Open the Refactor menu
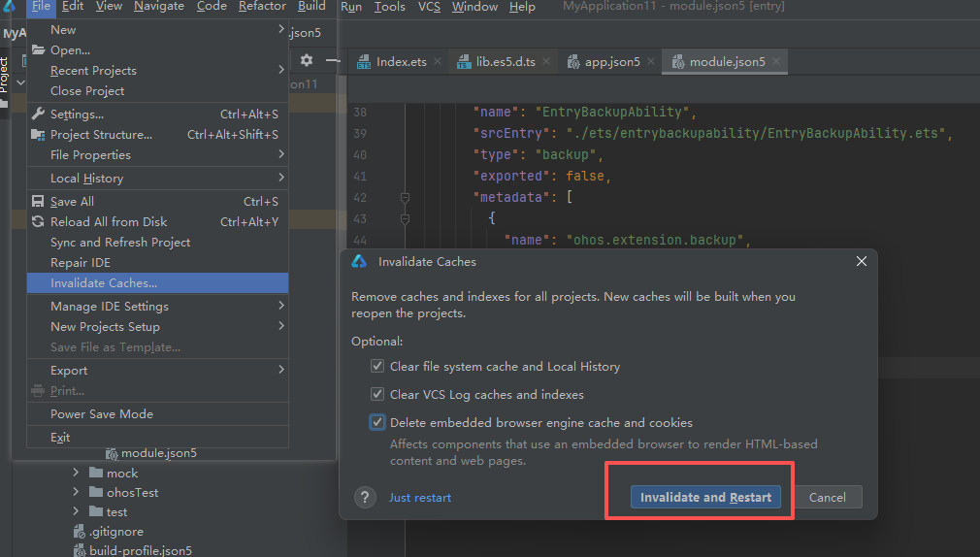 click(x=262, y=7)
